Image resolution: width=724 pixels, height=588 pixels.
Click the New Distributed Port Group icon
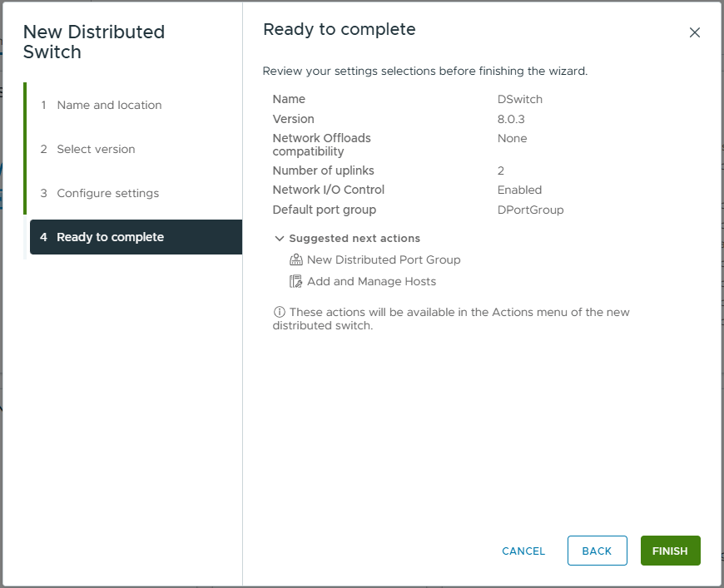pyautogui.click(x=295, y=260)
